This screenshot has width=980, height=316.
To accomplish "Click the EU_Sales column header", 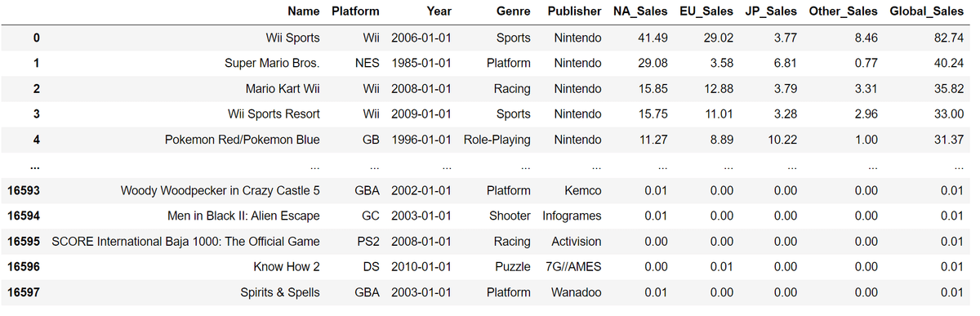I will coord(706,11).
